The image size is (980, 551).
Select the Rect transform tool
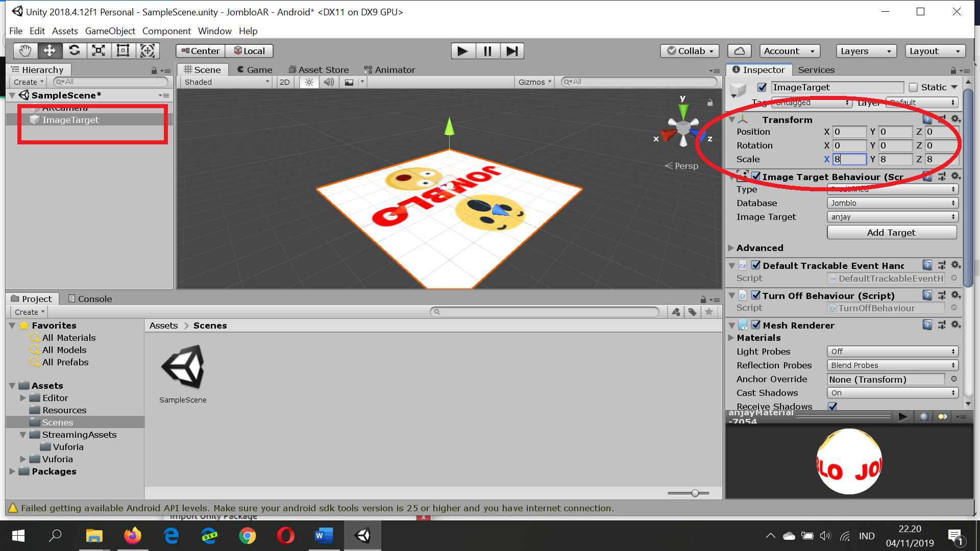pyautogui.click(x=123, y=51)
